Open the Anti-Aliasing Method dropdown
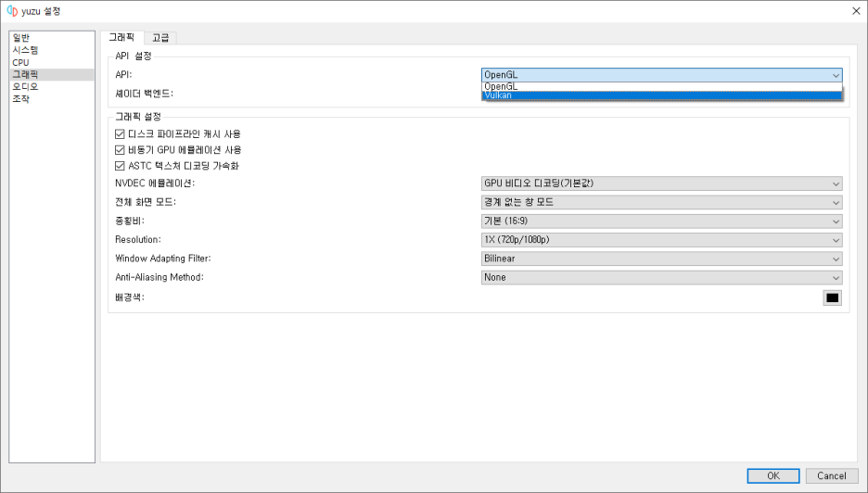 coord(661,277)
